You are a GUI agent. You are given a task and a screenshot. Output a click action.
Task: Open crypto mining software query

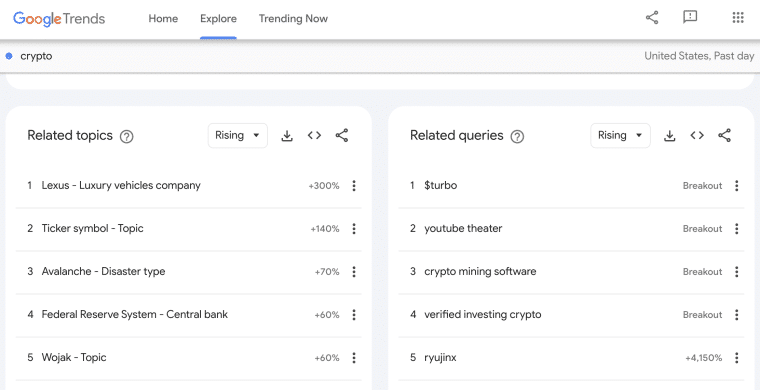pos(480,271)
